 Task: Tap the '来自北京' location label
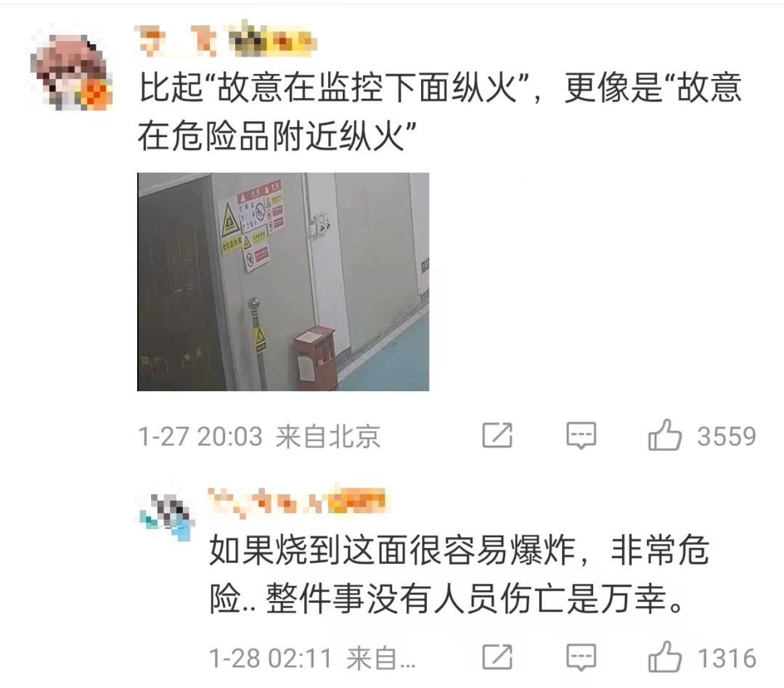(x=328, y=436)
